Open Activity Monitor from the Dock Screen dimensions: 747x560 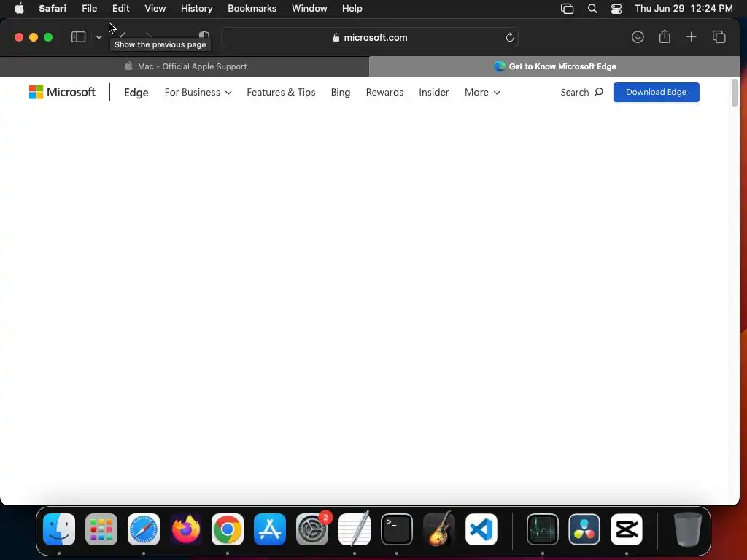(x=543, y=529)
